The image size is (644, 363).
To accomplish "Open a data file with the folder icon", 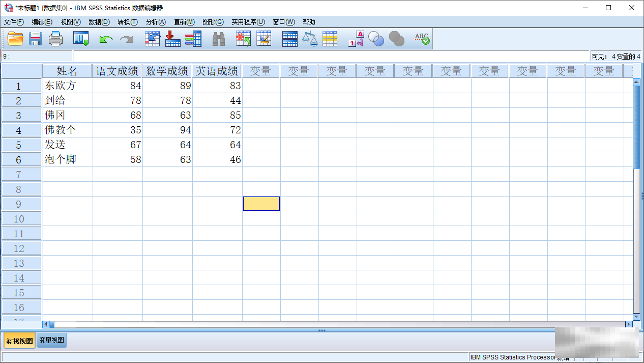I will point(15,39).
